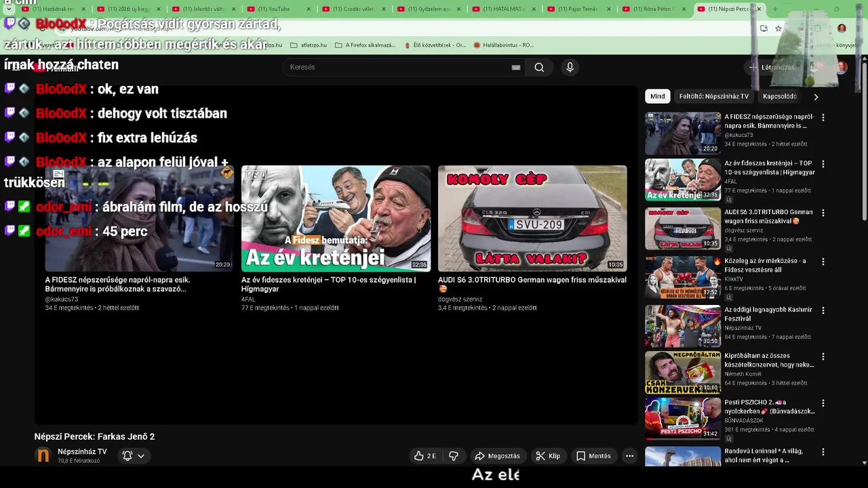Activate the voice search microphone

tap(570, 67)
